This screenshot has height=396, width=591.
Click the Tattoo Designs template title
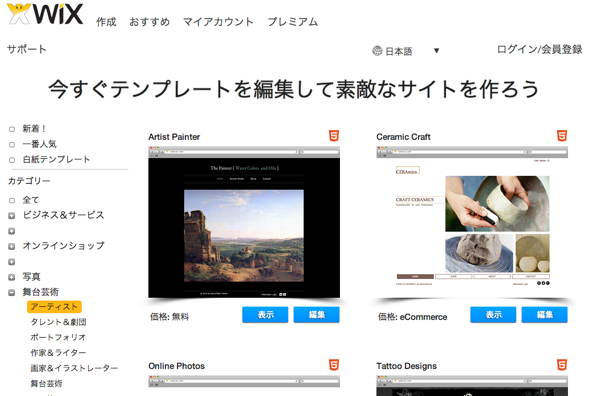(x=406, y=366)
